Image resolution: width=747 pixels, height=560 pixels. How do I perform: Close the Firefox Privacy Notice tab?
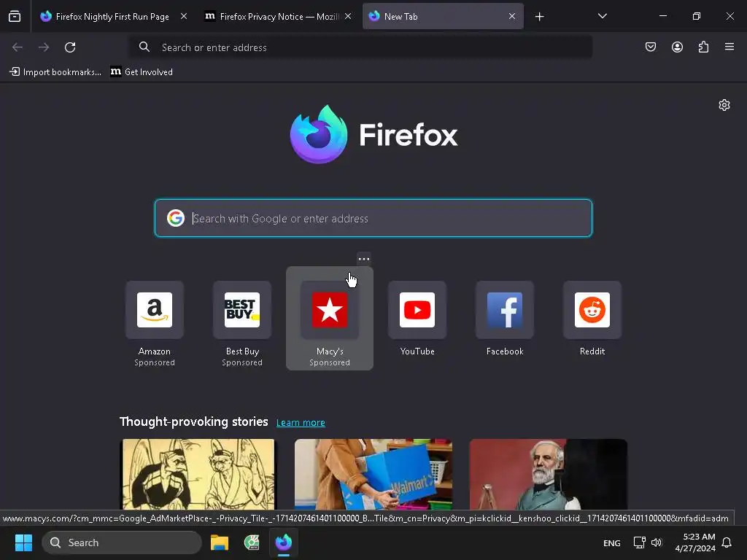(348, 16)
